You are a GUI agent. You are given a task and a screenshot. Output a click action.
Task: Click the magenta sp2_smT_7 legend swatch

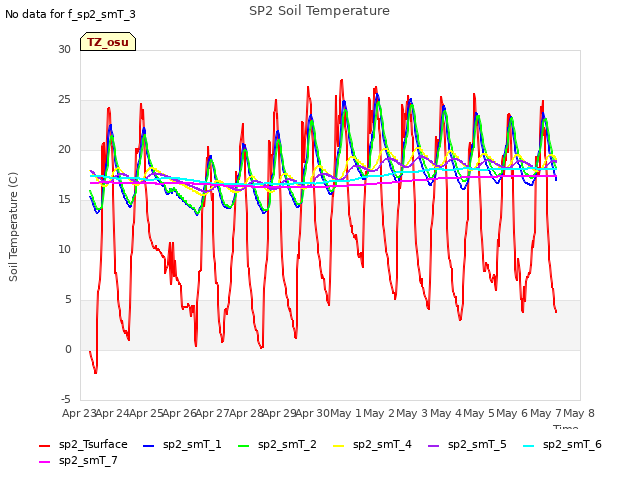(x=44, y=462)
